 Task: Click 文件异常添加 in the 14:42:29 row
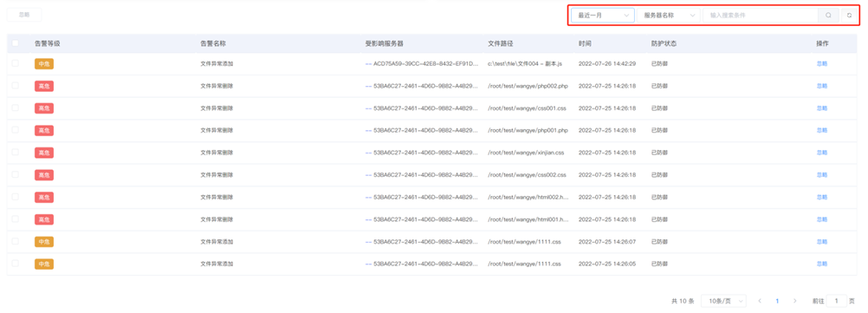[217, 63]
